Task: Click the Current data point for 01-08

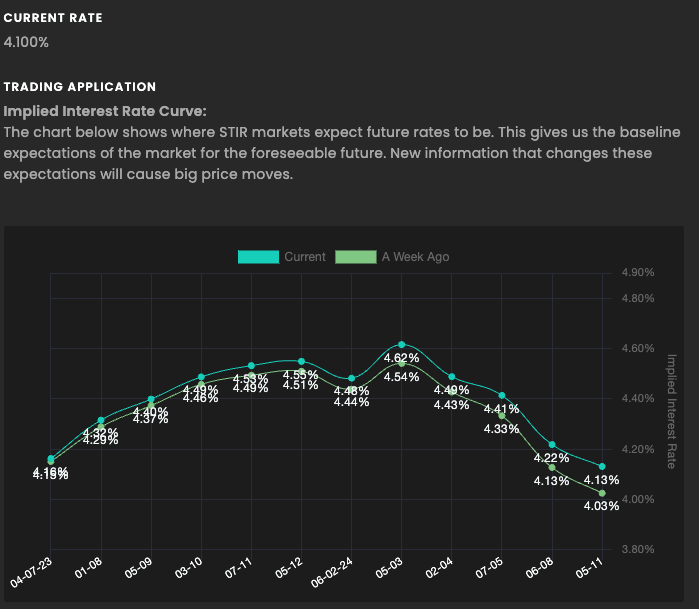Action: (x=101, y=420)
